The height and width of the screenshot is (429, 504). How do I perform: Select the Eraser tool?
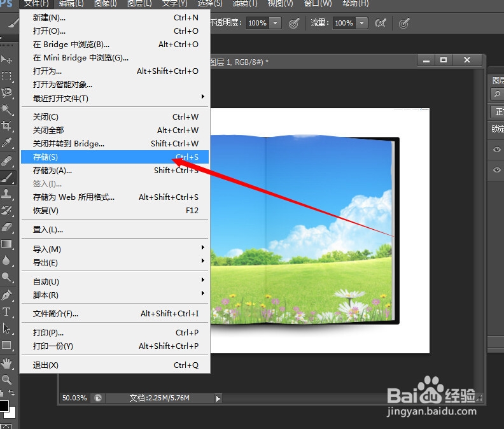(x=6, y=227)
